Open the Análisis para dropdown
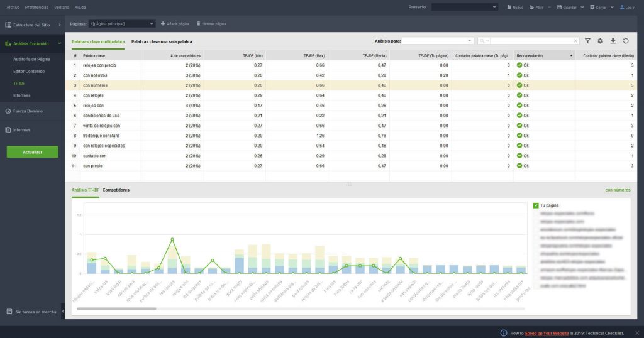The image size is (644, 338). [x=438, y=41]
